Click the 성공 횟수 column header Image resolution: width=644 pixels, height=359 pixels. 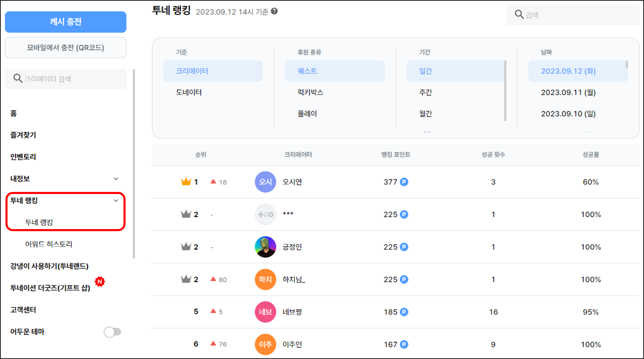click(x=493, y=154)
